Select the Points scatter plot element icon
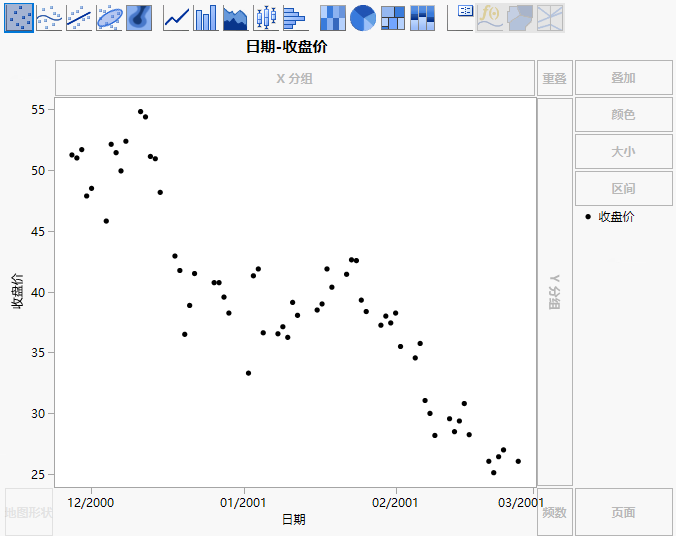The height and width of the screenshot is (536, 676). (x=18, y=17)
